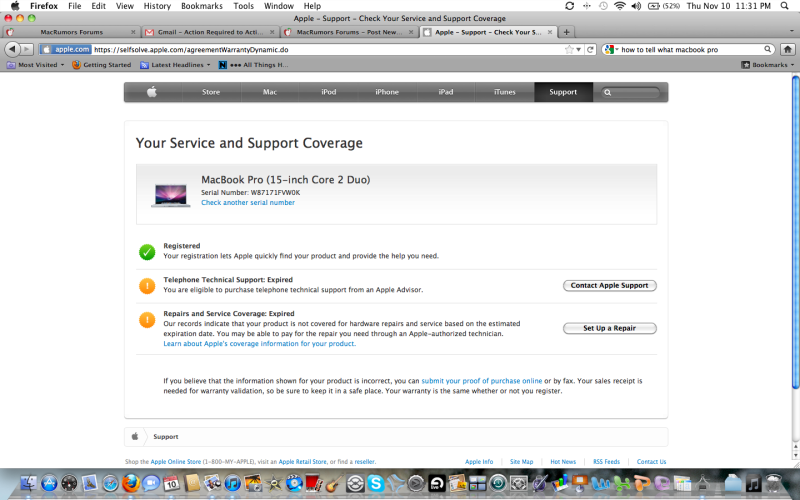This screenshot has height=500, width=800.
Task: Open the search engine selector dropdown
Action: (x=611, y=49)
